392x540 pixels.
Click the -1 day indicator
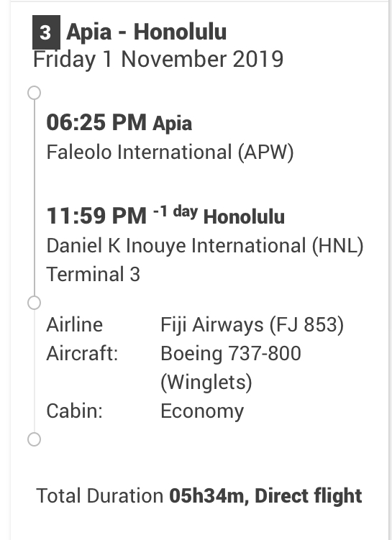[176, 211]
